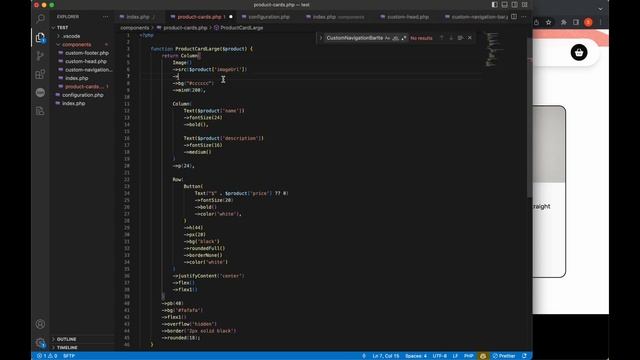Select product-cards file in Explorer tree
Image resolution: width=640 pixels, height=360 pixels.
83,87
